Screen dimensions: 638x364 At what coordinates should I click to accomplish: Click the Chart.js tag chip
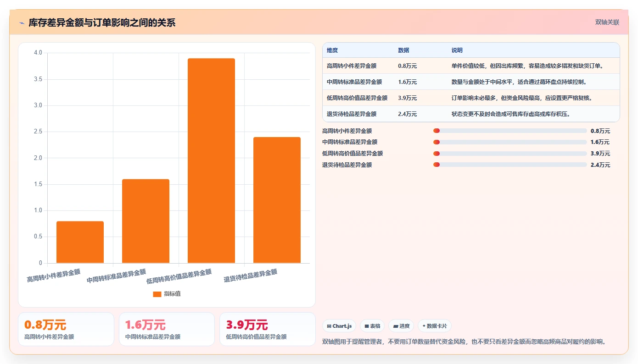coord(339,326)
